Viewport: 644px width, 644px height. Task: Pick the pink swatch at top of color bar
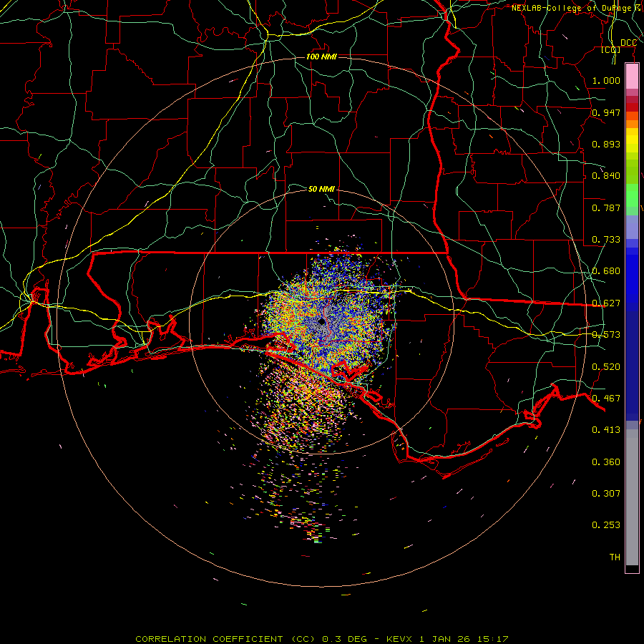[x=632, y=76]
